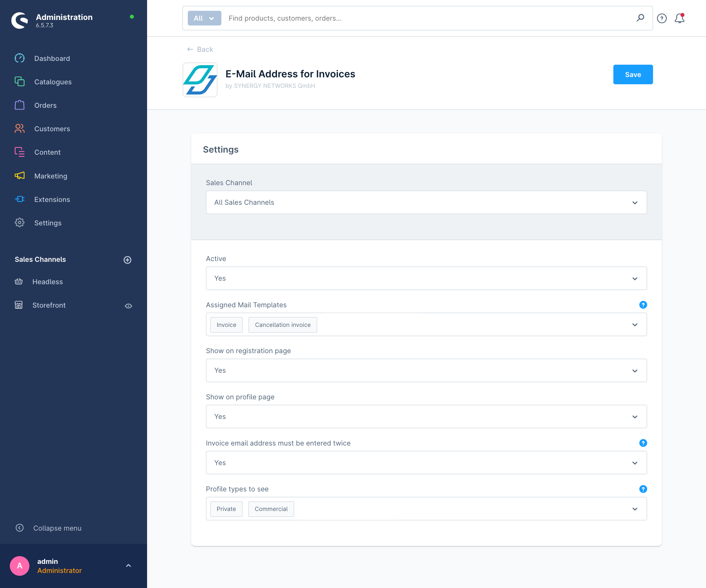Click the Marketing sidebar icon
This screenshot has height=588, width=706.
point(19,176)
